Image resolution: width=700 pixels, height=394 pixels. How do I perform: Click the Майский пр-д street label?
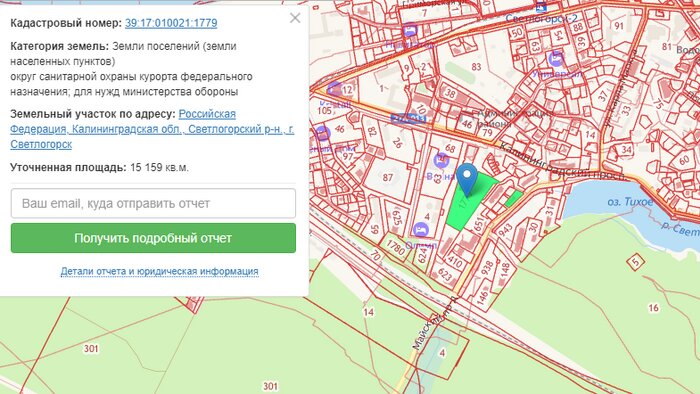click(x=434, y=324)
